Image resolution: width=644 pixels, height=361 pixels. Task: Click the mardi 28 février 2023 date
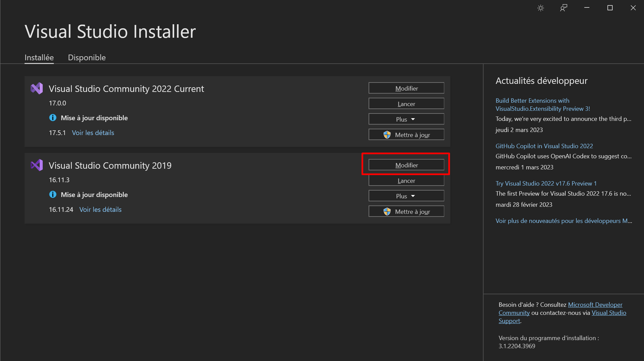pyautogui.click(x=524, y=205)
